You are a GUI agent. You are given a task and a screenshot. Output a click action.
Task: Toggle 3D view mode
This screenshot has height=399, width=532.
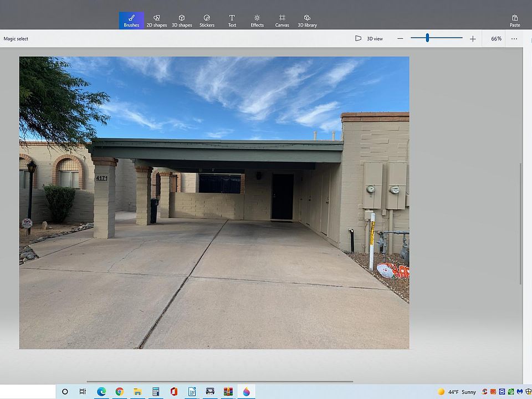369,39
